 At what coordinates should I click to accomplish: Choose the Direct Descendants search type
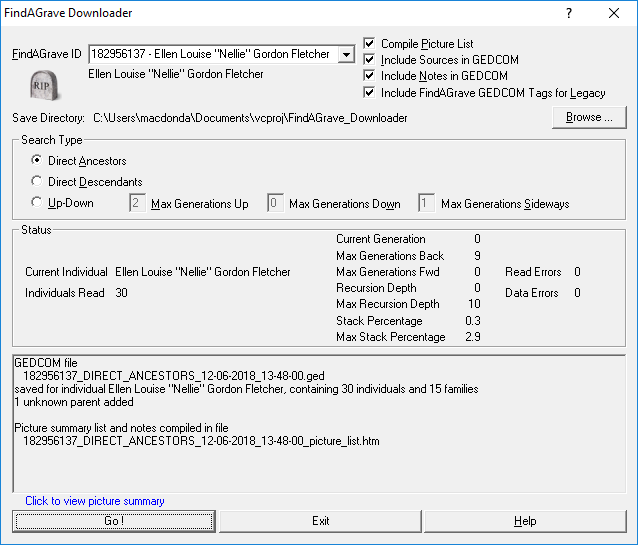point(37,181)
